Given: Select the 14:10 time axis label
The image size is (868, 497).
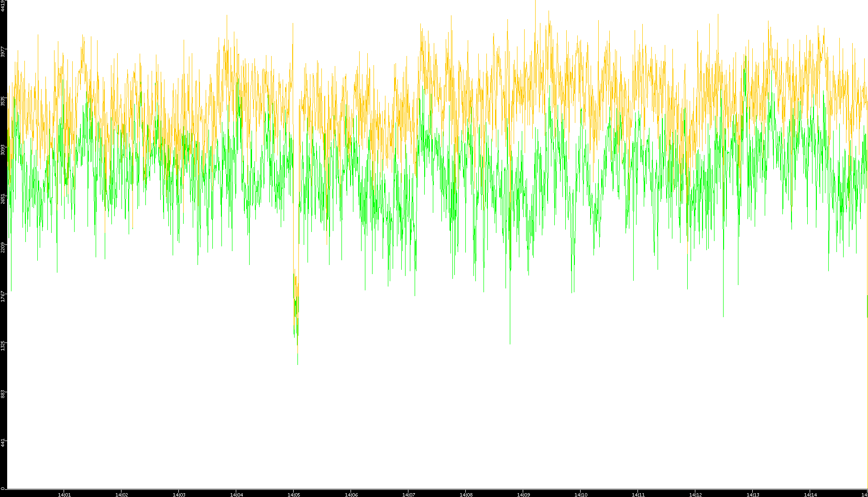Looking at the screenshot, I should (581, 494).
